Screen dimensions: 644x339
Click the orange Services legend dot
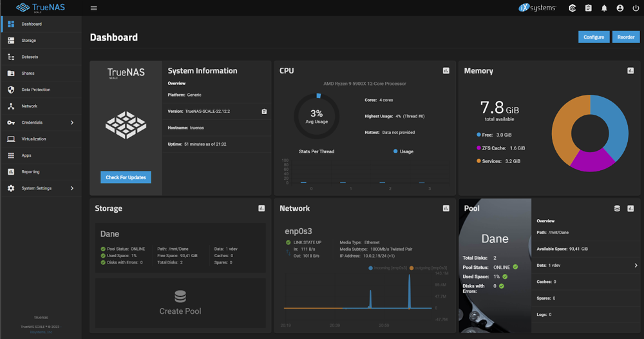click(478, 160)
